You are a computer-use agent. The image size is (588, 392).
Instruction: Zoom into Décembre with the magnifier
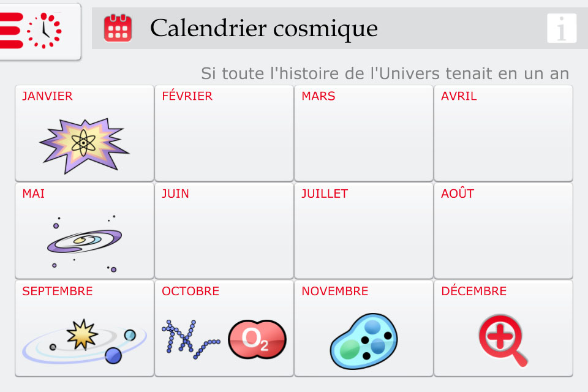(x=503, y=341)
